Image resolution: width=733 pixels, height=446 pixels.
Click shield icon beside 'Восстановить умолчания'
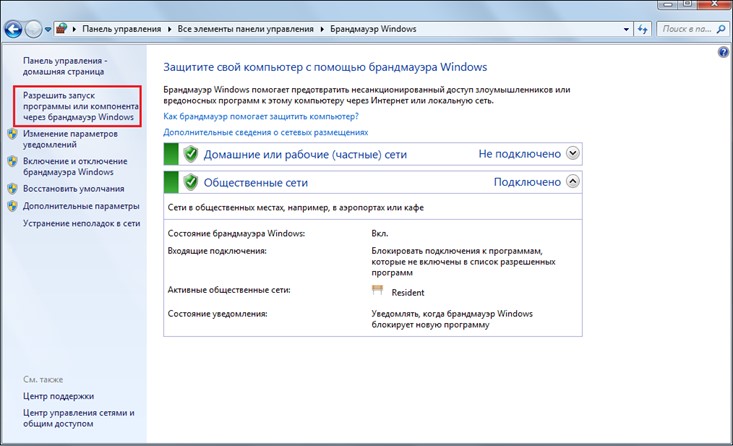(13, 189)
